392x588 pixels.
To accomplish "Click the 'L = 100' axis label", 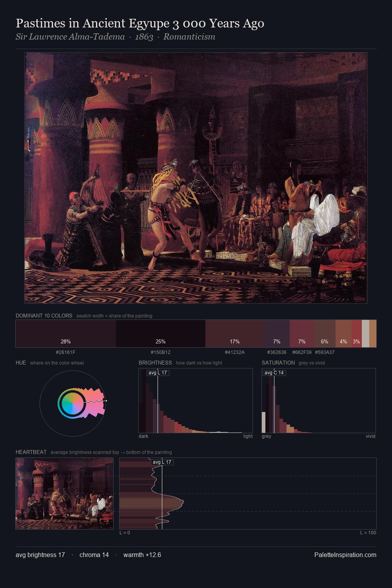I will (x=368, y=533).
